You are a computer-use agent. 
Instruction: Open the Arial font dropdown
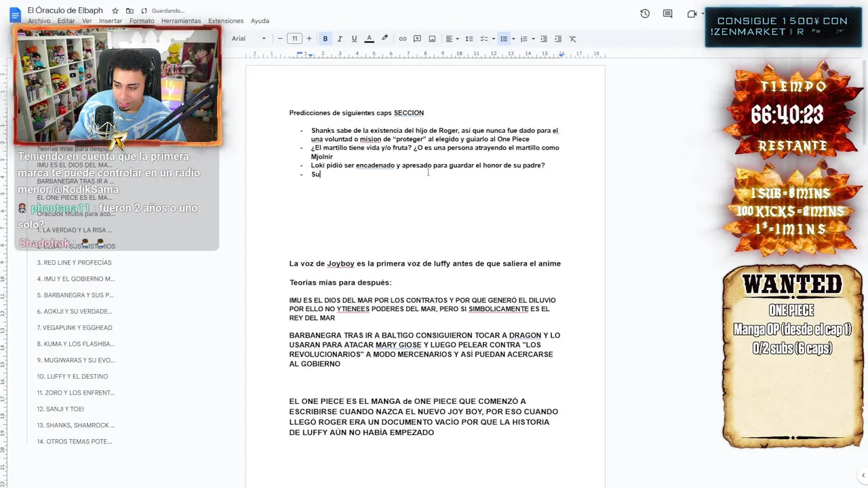pos(248,39)
